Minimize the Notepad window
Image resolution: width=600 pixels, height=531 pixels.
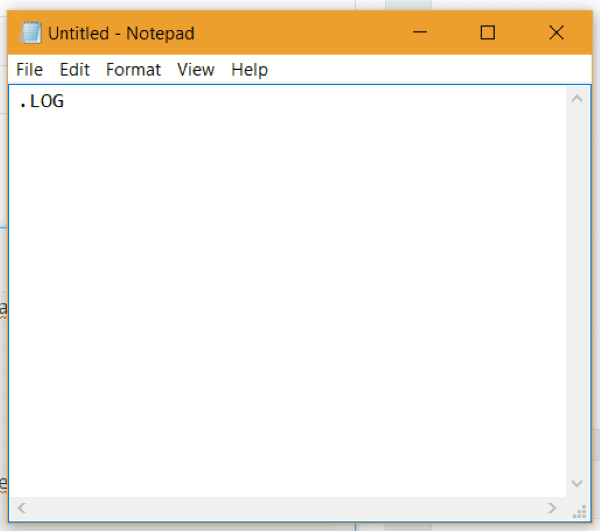[419, 33]
